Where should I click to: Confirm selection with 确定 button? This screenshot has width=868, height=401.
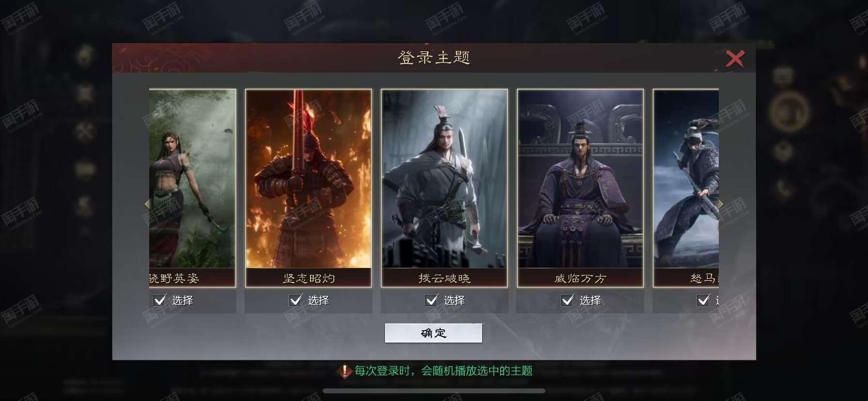[x=434, y=333]
